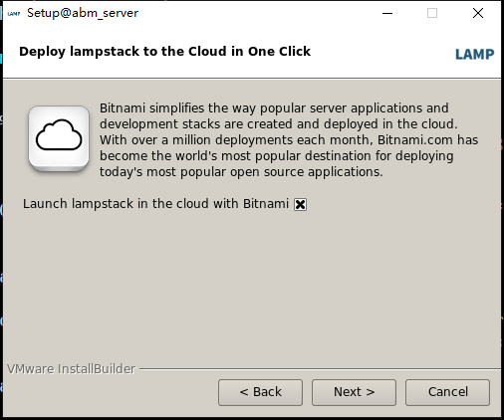Click the cloud icon beside the description
Image resolution: width=504 pixels, height=420 pixels.
(59, 138)
